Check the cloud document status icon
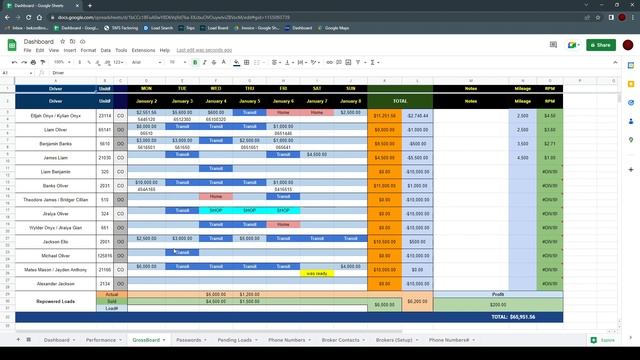 (82, 42)
